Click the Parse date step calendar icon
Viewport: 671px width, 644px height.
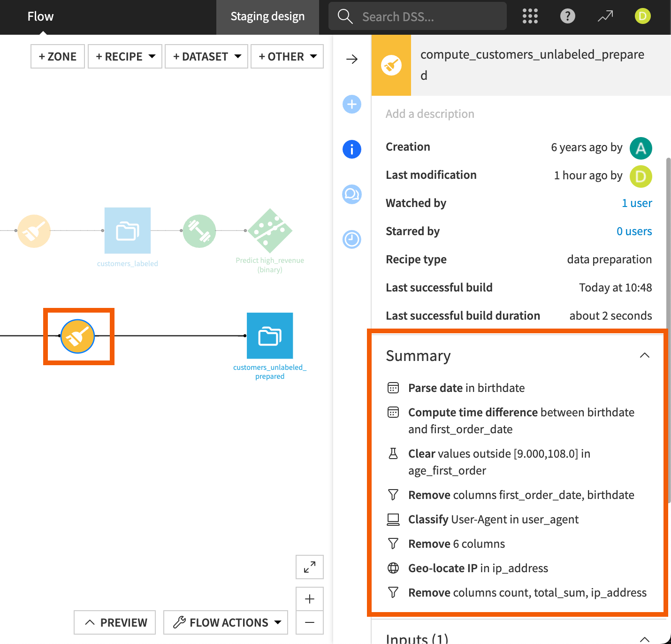[393, 388]
